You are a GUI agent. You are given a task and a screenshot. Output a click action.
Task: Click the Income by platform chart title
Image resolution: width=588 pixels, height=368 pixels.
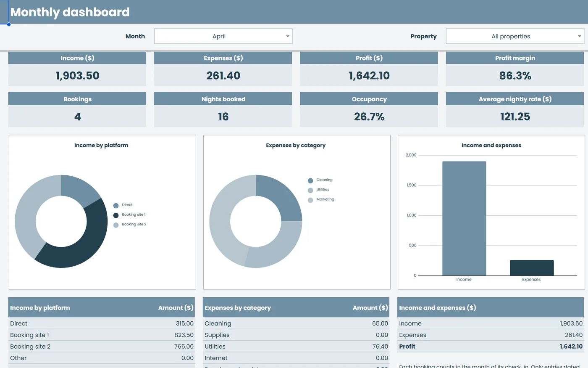101,145
